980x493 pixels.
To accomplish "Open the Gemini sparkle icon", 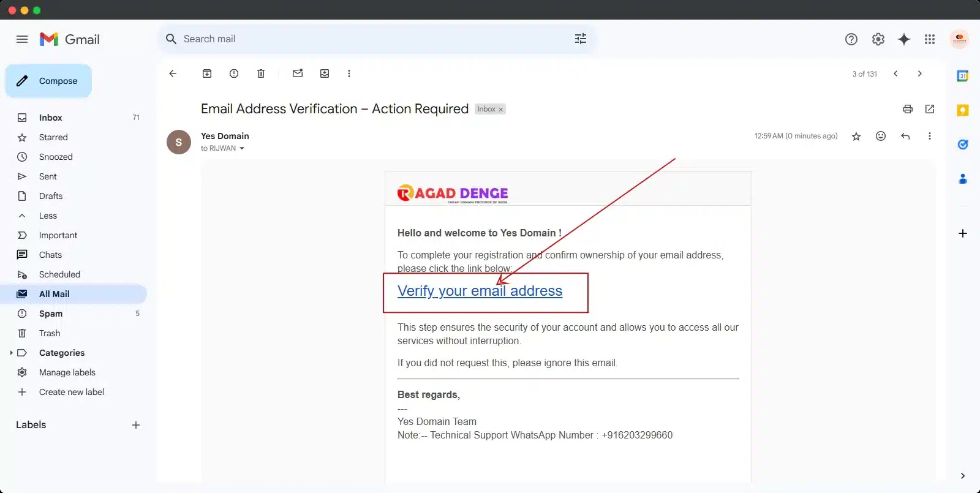I will click(904, 39).
